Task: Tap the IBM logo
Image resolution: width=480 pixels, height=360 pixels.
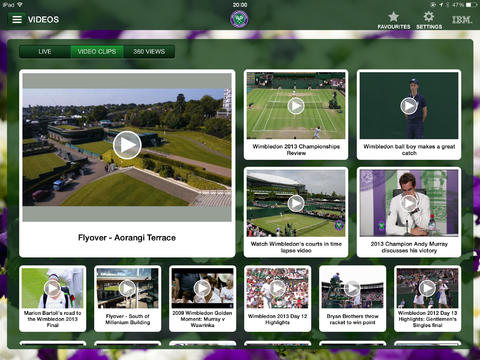Action: click(462, 20)
